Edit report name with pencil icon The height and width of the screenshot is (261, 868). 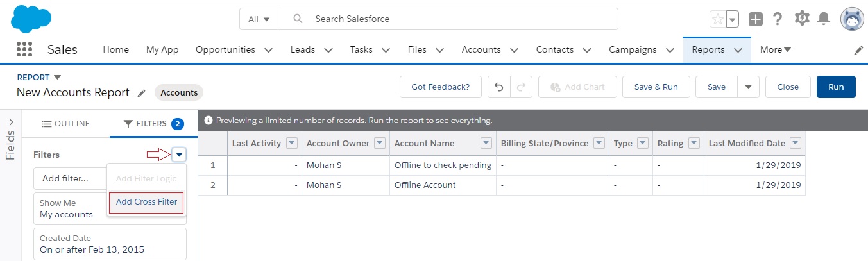coord(142,93)
